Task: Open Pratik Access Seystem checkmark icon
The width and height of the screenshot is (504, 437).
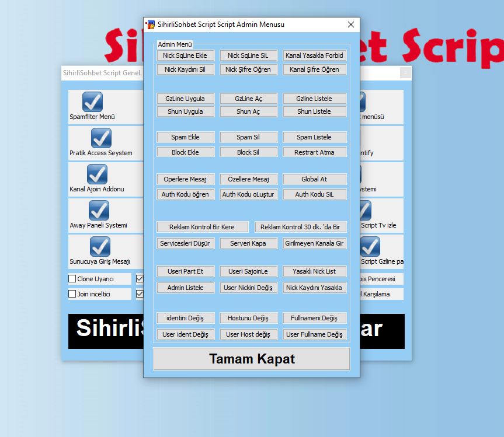Action: pos(101,138)
